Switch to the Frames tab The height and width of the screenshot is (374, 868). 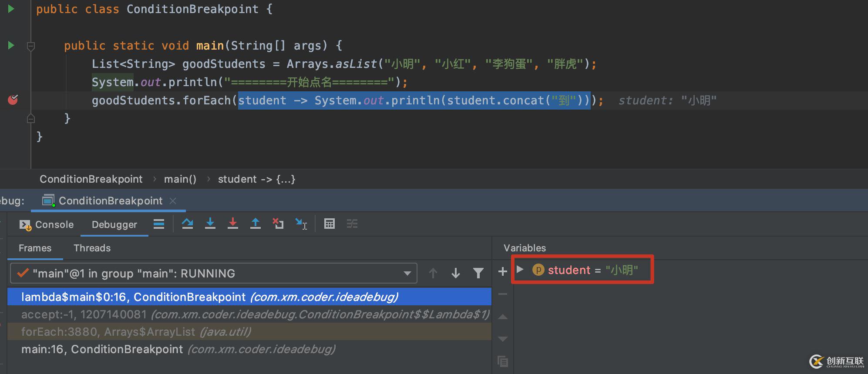coord(35,248)
